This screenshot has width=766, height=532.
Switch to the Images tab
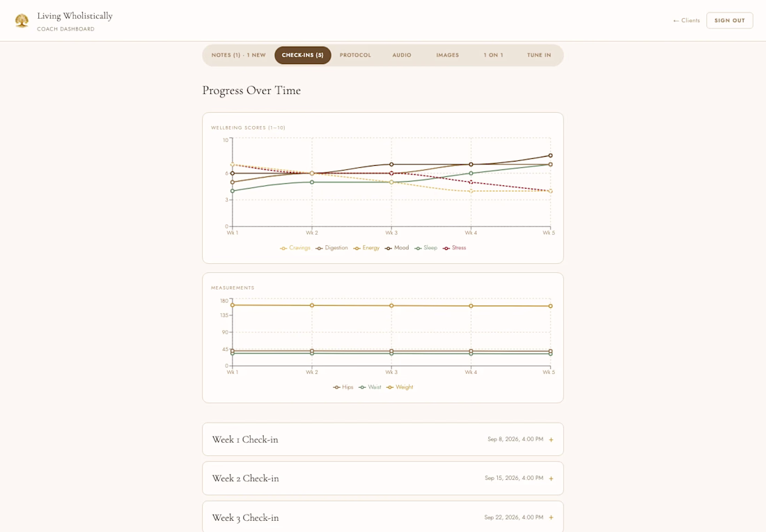click(x=448, y=55)
